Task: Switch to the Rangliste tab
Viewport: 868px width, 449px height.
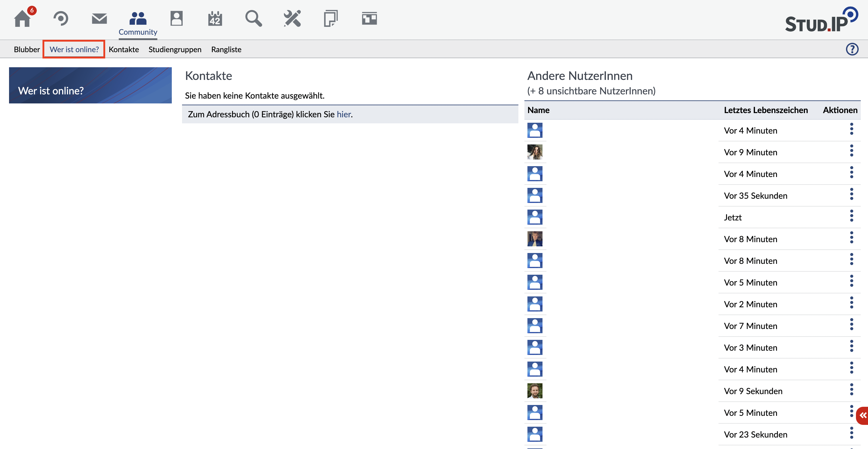Action: pos(226,49)
